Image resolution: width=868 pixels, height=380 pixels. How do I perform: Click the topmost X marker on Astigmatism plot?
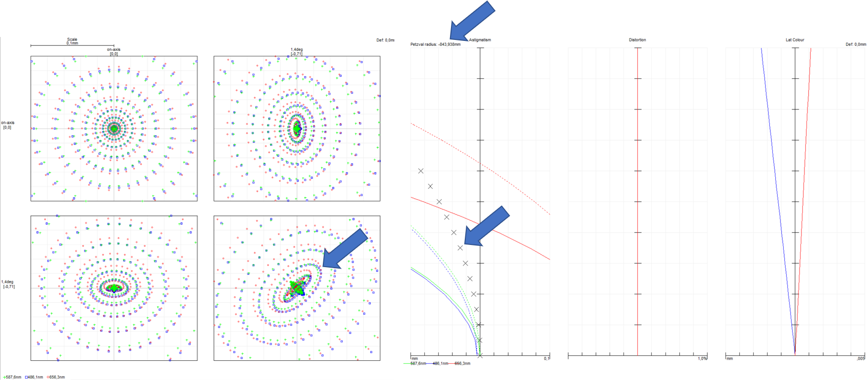421,171
